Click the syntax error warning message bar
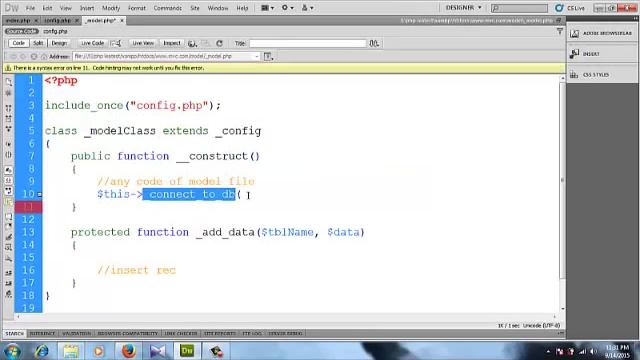The image size is (640, 360). pyautogui.click(x=284, y=68)
